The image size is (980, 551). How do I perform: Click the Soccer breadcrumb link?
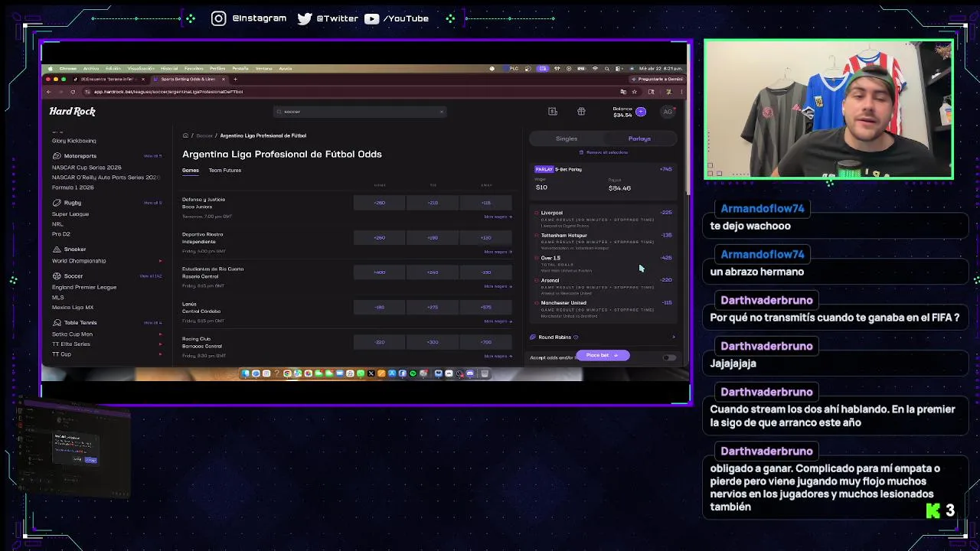tap(204, 135)
